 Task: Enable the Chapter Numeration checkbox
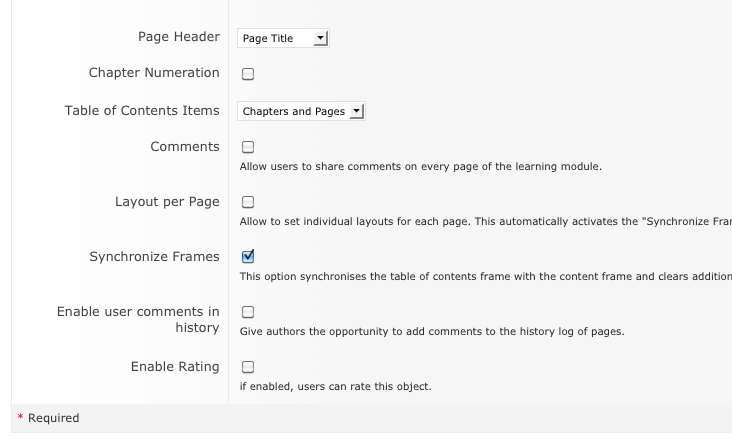point(247,74)
